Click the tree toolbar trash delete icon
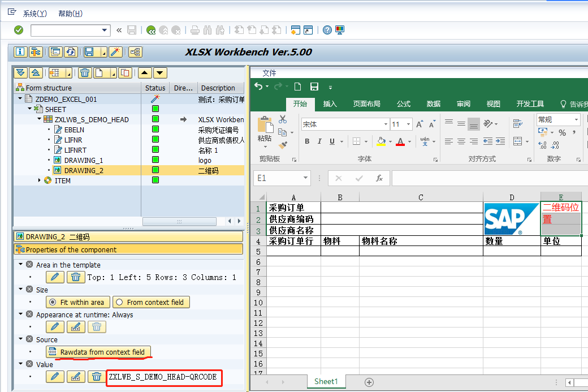The width and height of the screenshot is (588, 392). pyautogui.click(x=85, y=73)
